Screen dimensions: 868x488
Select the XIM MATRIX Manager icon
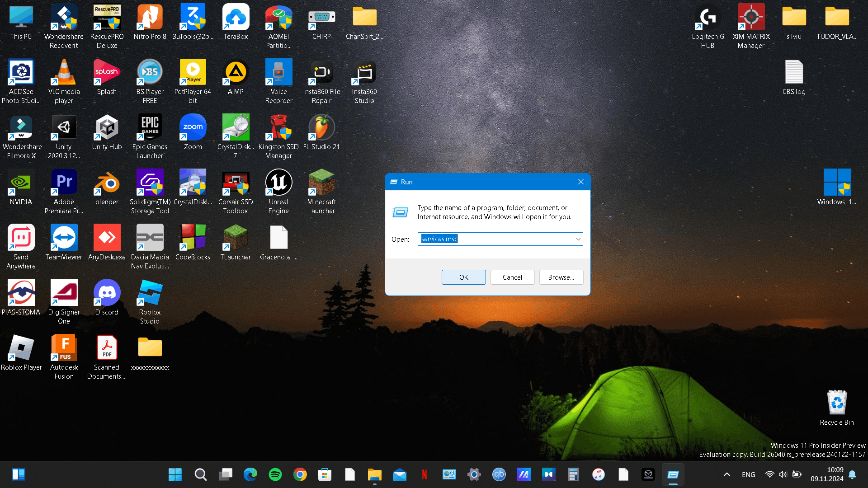[x=751, y=26]
